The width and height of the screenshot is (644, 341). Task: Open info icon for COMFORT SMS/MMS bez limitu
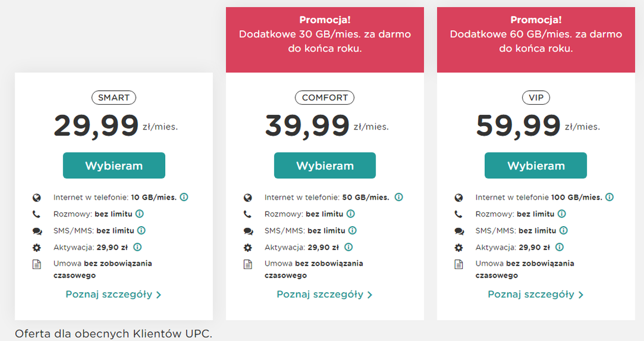(x=353, y=230)
